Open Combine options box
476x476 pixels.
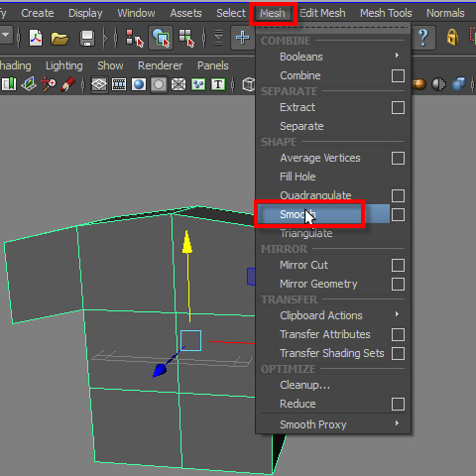[398, 75]
